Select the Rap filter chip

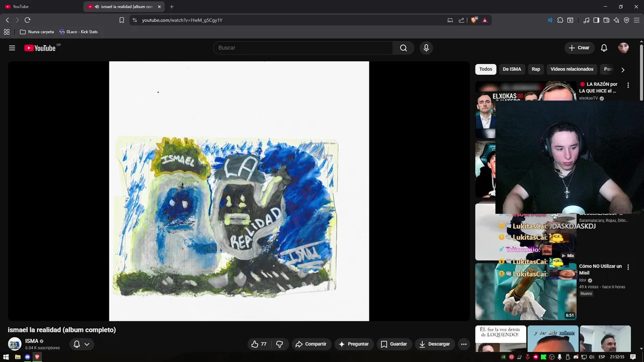click(x=536, y=69)
